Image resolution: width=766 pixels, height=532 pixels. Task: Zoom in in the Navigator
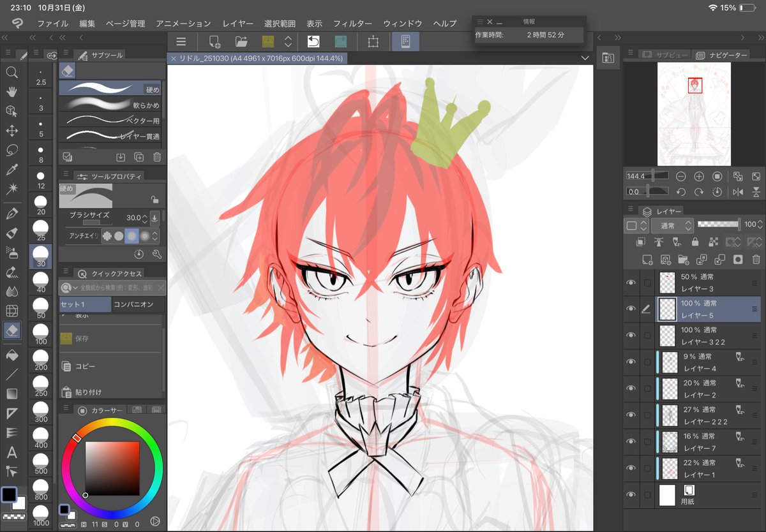tap(699, 176)
